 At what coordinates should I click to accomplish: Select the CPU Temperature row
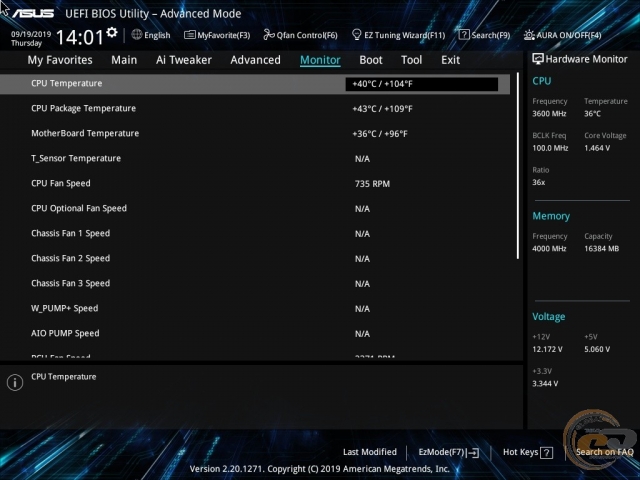pos(255,84)
